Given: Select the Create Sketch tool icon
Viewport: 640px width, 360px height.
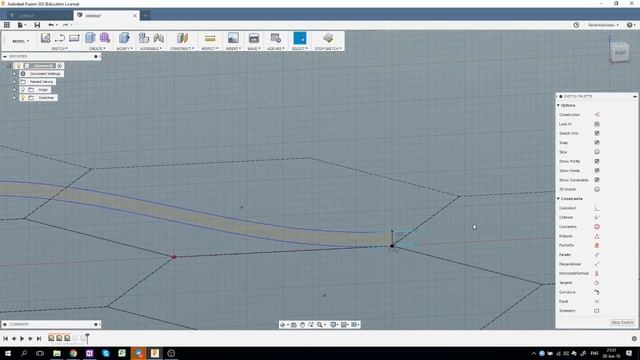Looking at the screenshot, I should click(45, 38).
